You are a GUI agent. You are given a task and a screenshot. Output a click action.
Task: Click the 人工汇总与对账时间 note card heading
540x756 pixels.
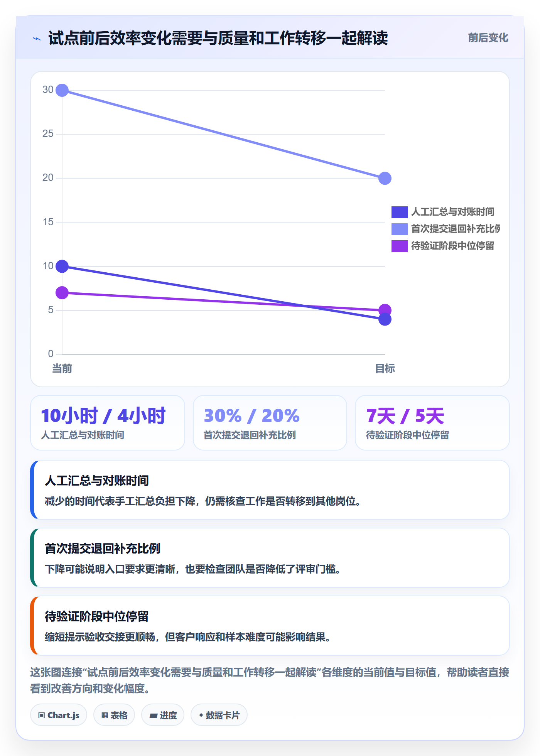point(97,481)
